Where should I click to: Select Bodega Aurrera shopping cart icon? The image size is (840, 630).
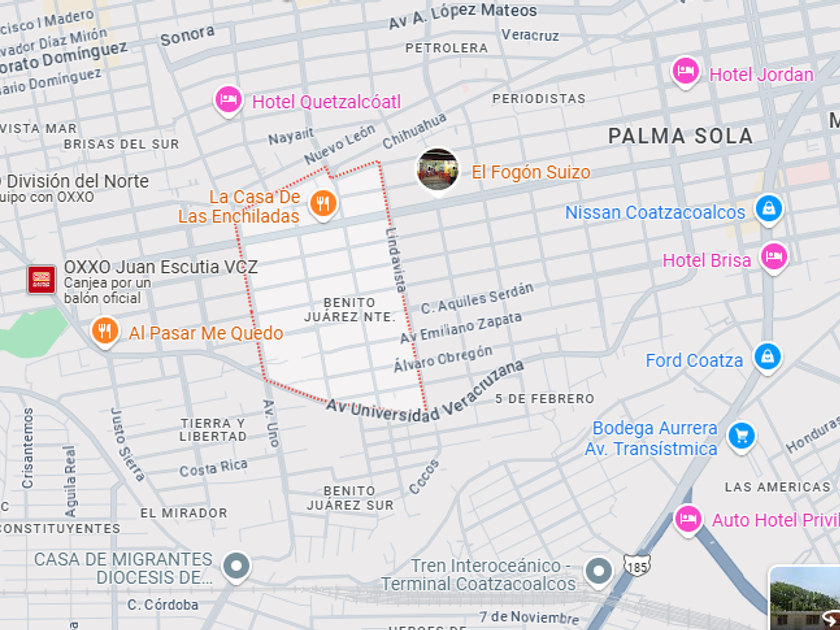[742, 437]
